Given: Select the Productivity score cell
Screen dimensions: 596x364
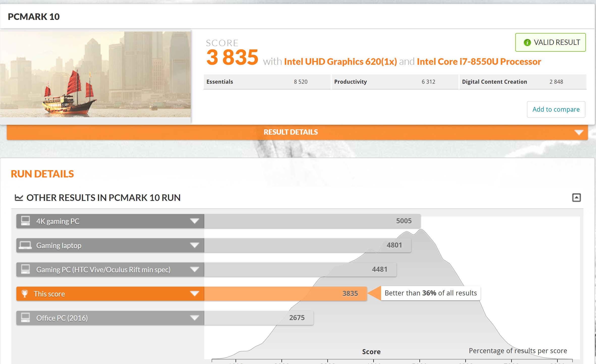Looking at the screenshot, I should coord(395,82).
